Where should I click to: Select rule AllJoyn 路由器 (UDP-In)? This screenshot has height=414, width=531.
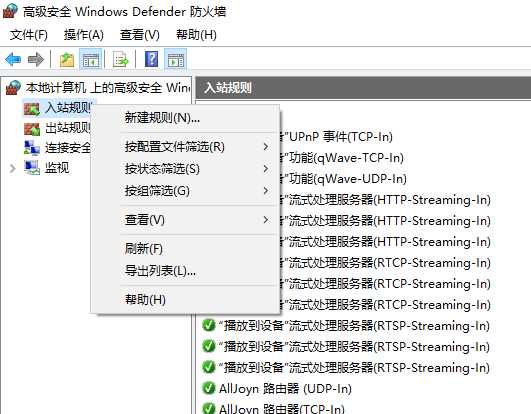coord(285,388)
